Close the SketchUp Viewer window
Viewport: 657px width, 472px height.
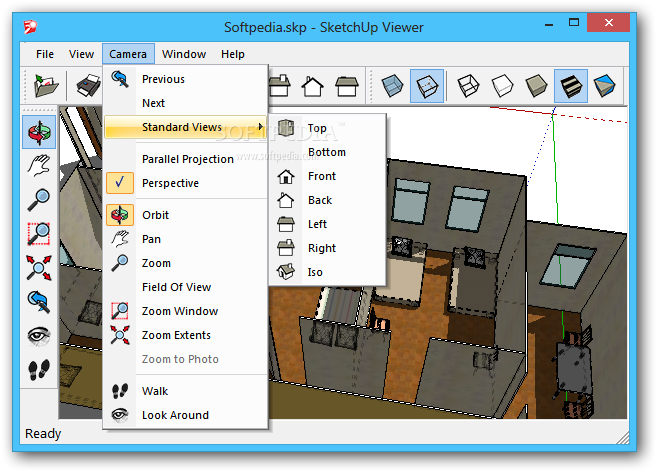[x=608, y=23]
